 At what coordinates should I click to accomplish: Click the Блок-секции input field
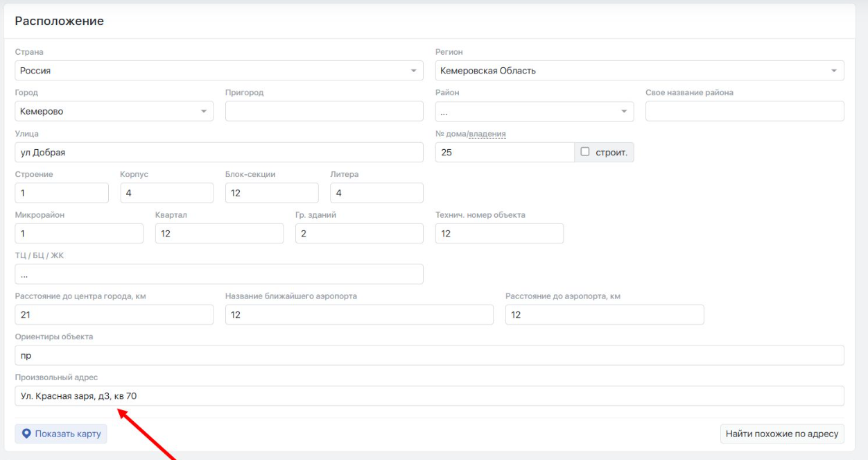pos(272,193)
